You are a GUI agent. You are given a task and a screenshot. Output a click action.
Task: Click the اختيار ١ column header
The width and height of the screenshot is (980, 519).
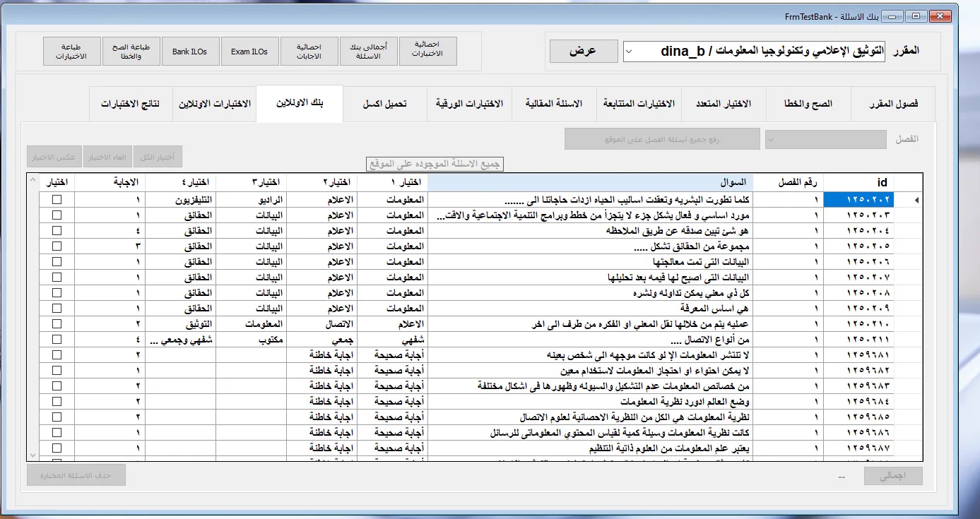[393, 182]
